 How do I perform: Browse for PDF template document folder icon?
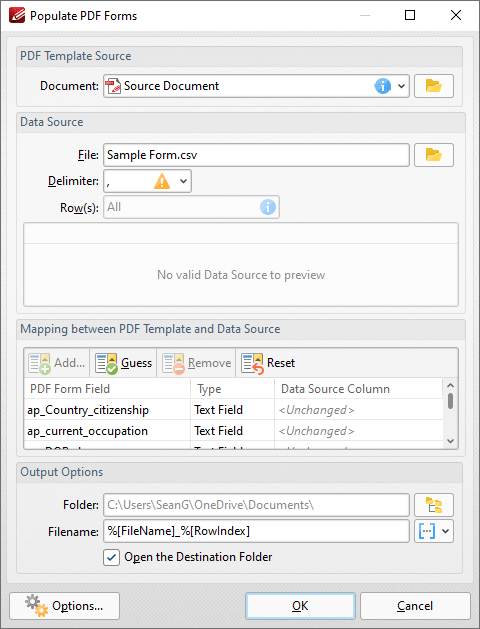coord(433,86)
